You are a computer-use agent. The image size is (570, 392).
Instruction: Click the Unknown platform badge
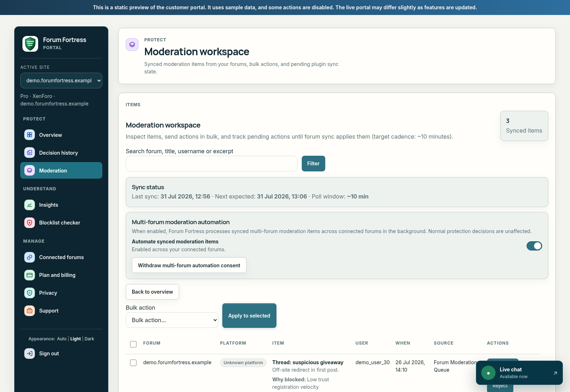pos(243,363)
